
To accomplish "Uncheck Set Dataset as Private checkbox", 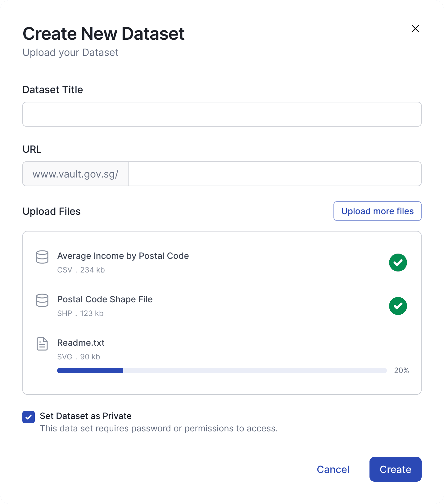I will pos(29,417).
